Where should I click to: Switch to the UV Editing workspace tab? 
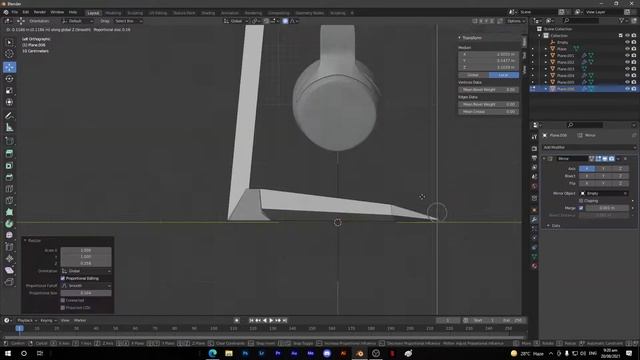coord(158,13)
